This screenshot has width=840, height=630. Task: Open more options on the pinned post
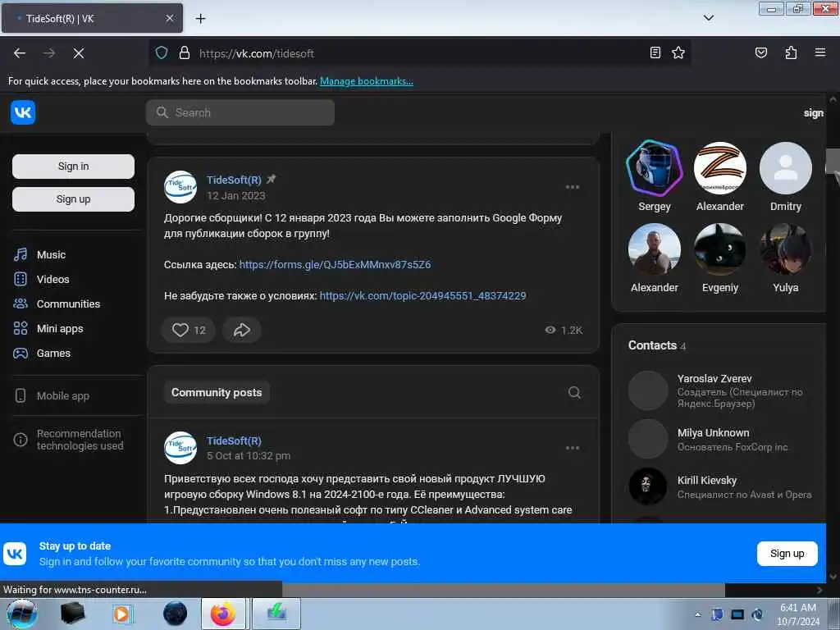click(x=572, y=187)
